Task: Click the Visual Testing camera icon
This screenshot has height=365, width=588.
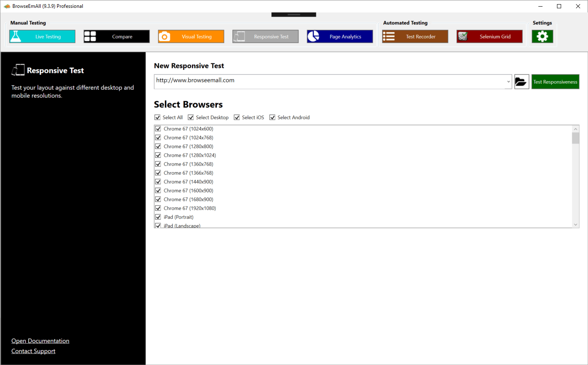Action: pyautogui.click(x=165, y=36)
